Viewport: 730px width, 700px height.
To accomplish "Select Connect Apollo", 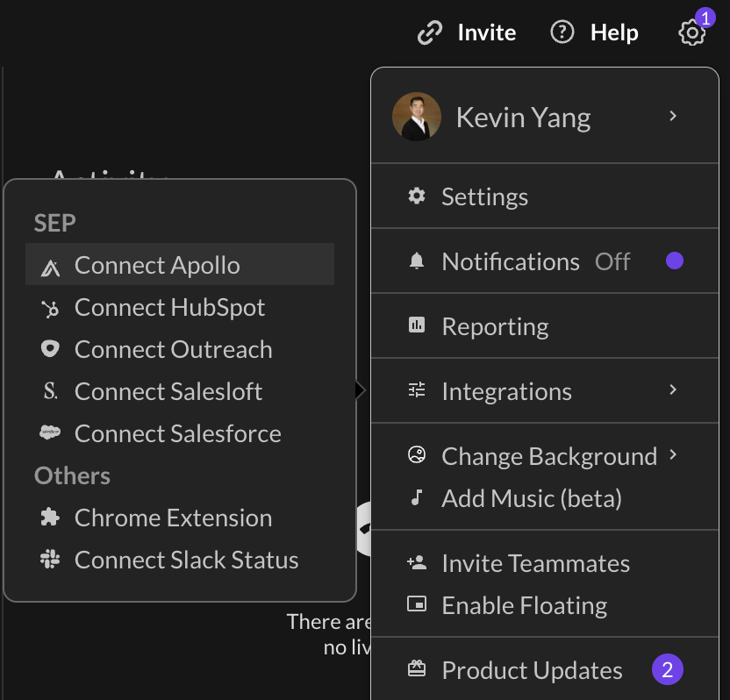I will click(x=180, y=264).
